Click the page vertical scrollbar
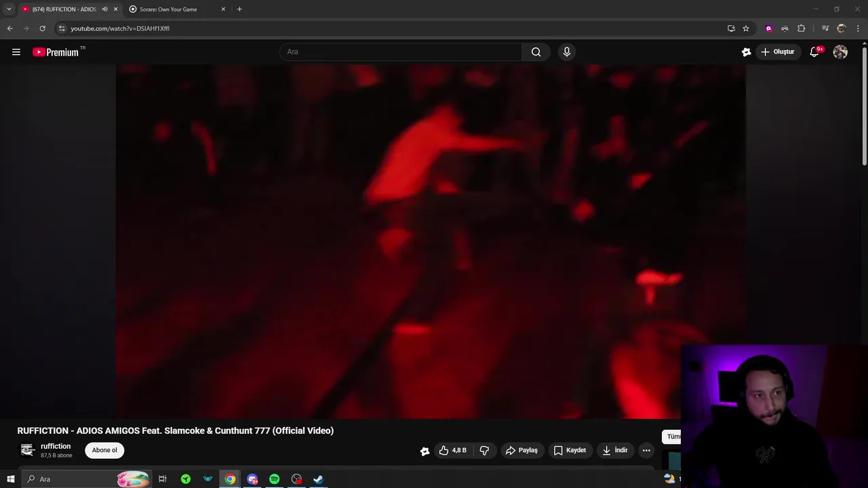868x488 pixels. point(864,105)
